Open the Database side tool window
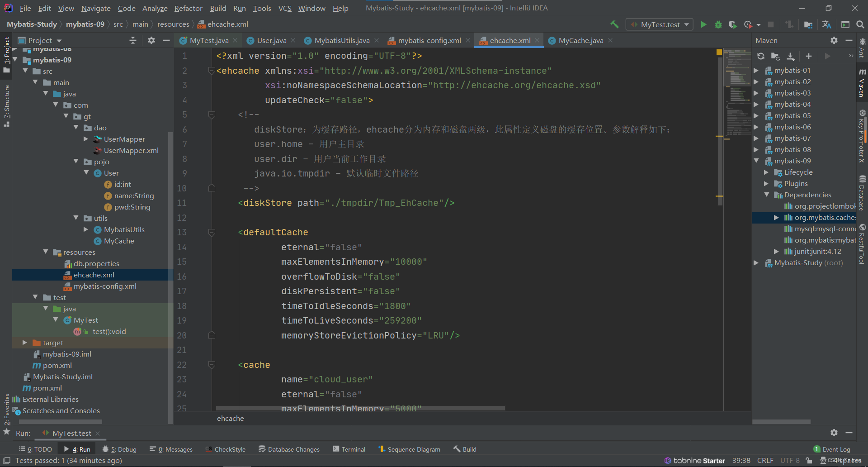Viewport: 868px width, 467px height. [862, 193]
